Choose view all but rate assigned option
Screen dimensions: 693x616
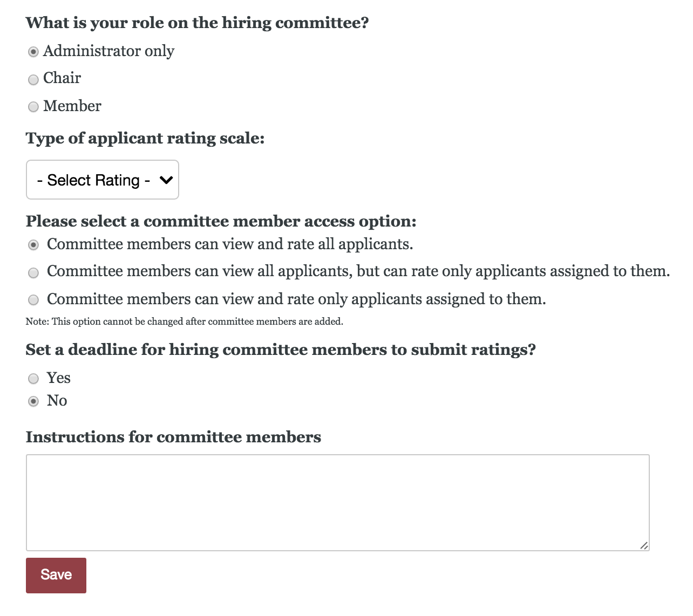[x=33, y=272]
